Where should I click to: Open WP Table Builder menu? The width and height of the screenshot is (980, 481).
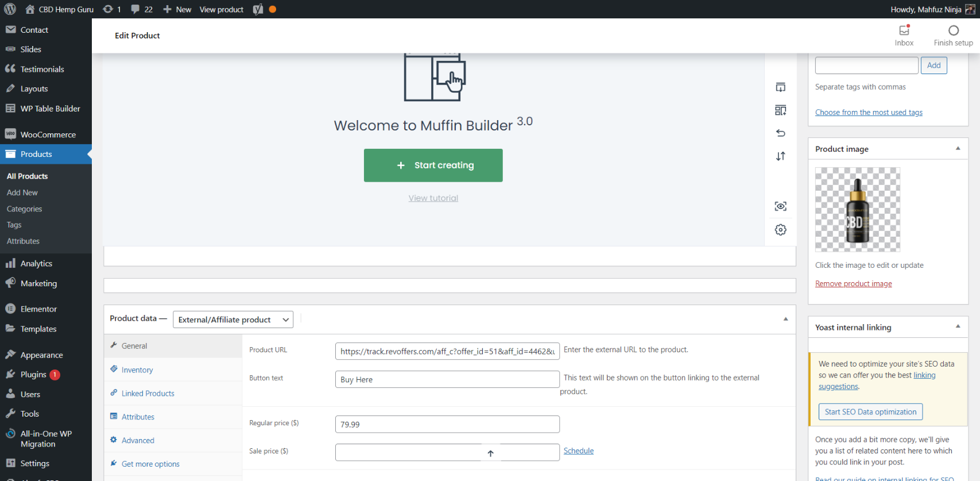(46, 109)
